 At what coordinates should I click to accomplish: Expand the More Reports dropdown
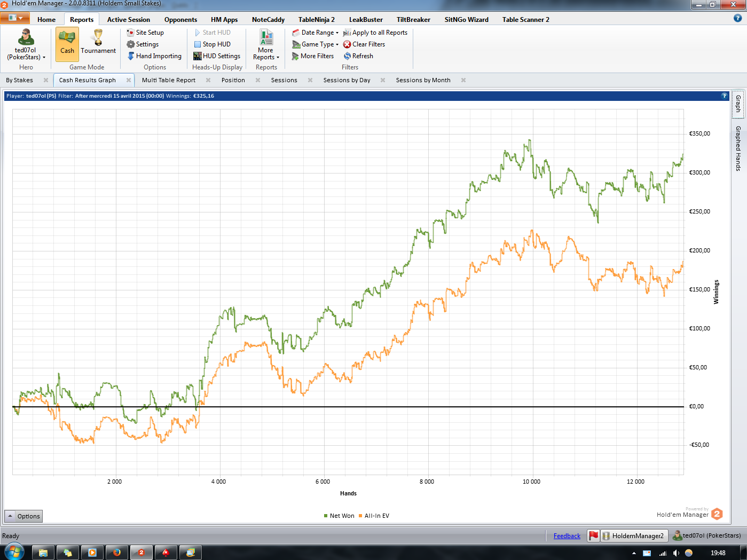click(266, 45)
